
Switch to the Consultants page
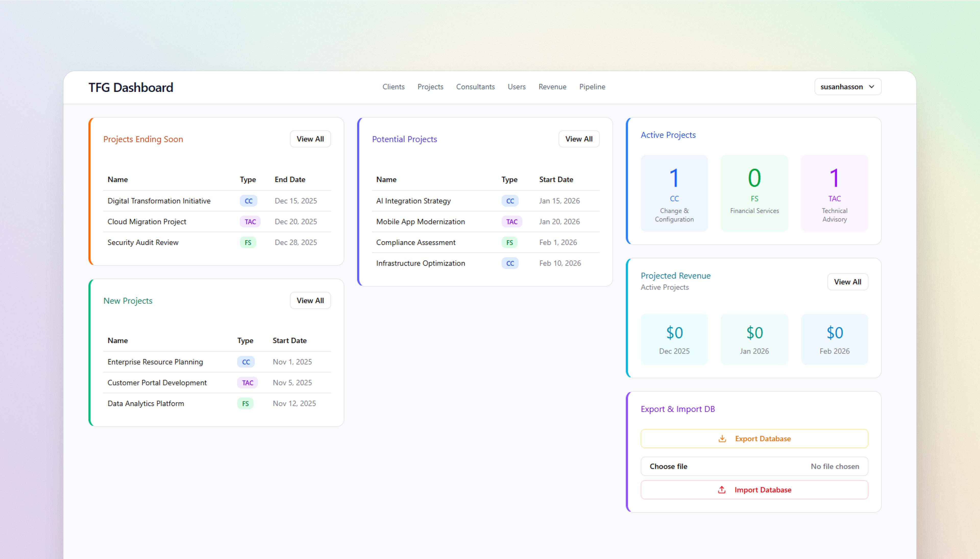click(x=475, y=86)
